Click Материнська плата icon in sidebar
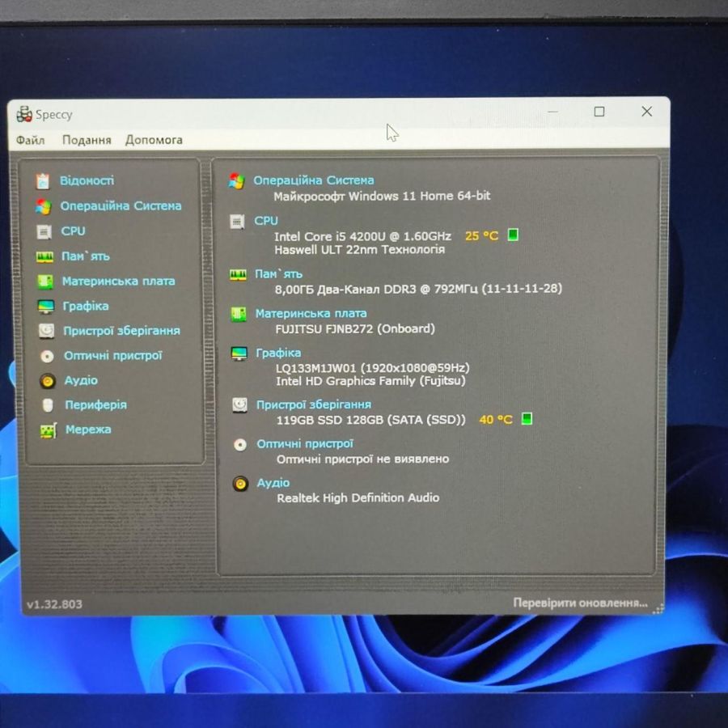 [45, 281]
